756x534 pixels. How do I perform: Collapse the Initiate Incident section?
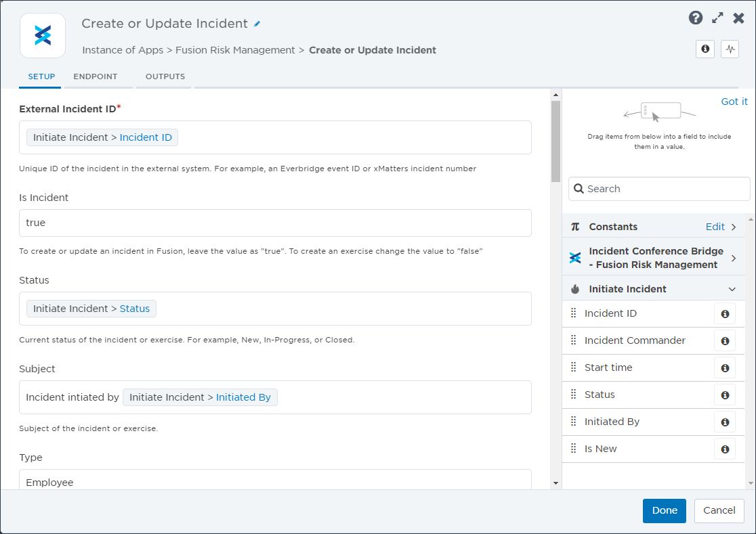tap(732, 289)
